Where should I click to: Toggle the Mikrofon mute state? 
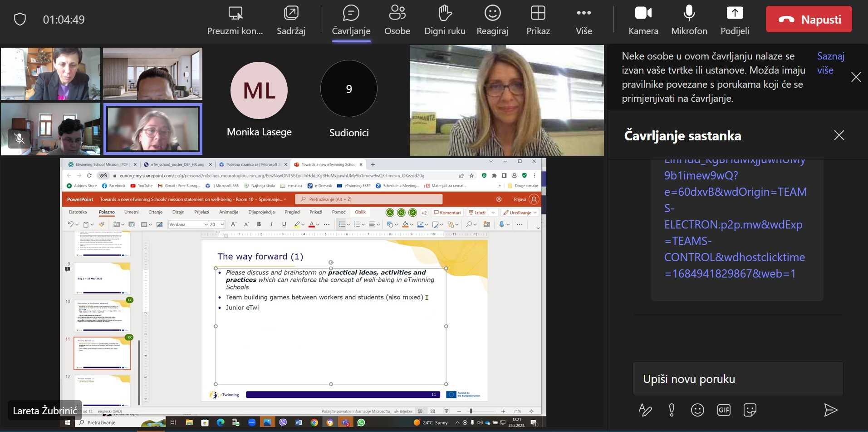[689, 20]
